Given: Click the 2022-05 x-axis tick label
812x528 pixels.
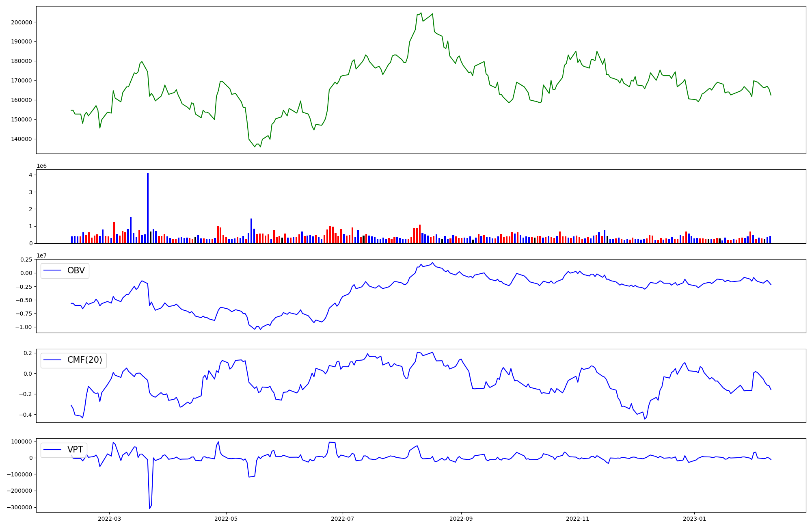Looking at the screenshot, I should click(x=226, y=519).
